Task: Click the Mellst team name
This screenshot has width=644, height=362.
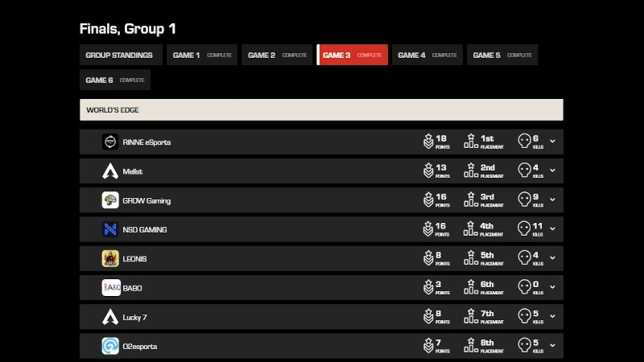Action: (x=132, y=171)
